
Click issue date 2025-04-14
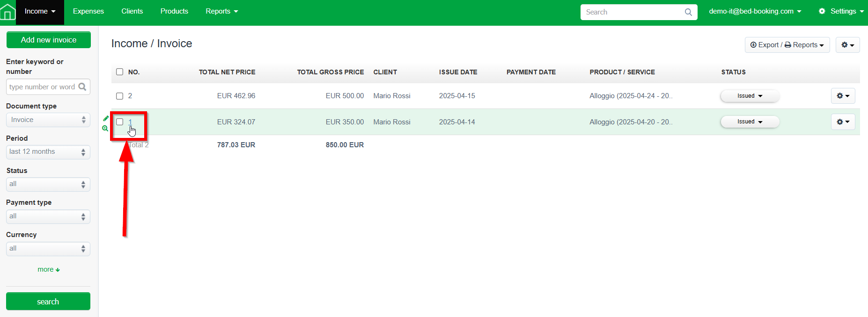click(x=457, y=122)
